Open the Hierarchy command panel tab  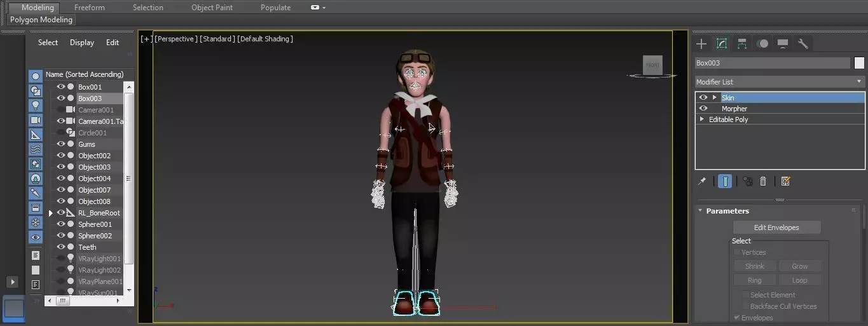[742, 43]
